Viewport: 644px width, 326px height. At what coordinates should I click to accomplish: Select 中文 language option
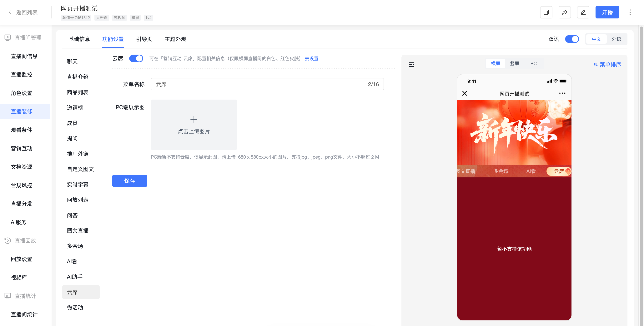[x=596, y=39]
